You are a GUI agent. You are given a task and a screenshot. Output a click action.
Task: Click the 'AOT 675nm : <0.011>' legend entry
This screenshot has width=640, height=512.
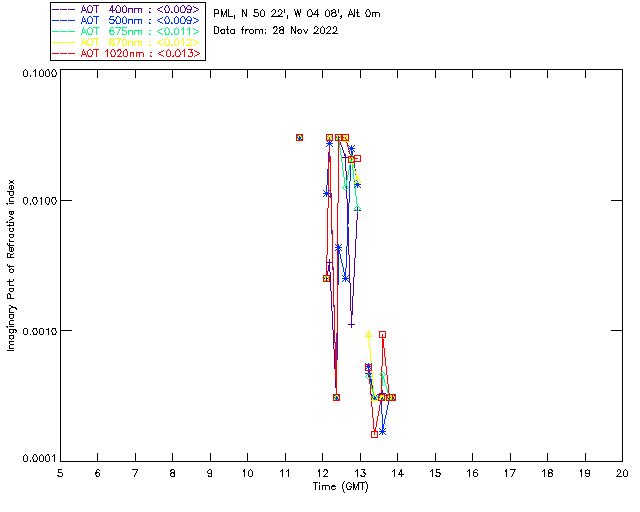point(126,31)
